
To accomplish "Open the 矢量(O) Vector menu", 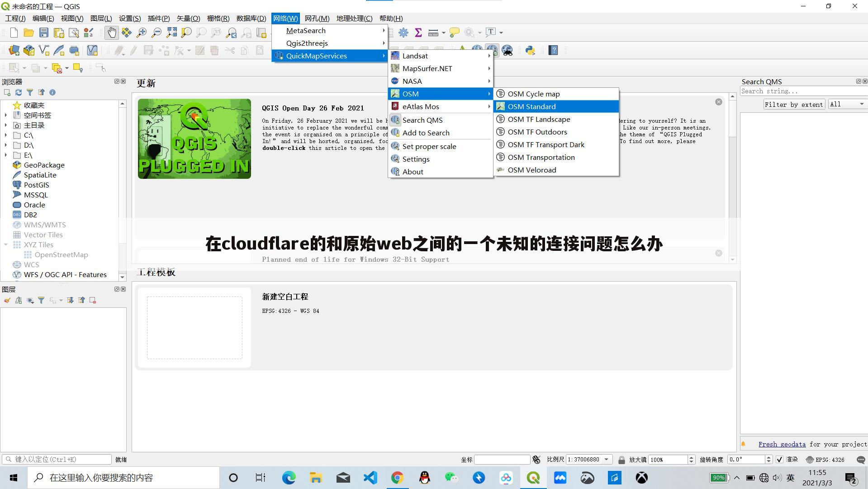I will click(x=188, y=19).
